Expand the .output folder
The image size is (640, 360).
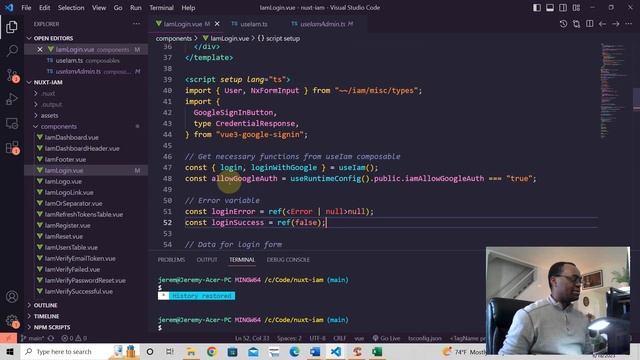pyautogui.click(x=52, y=104)
